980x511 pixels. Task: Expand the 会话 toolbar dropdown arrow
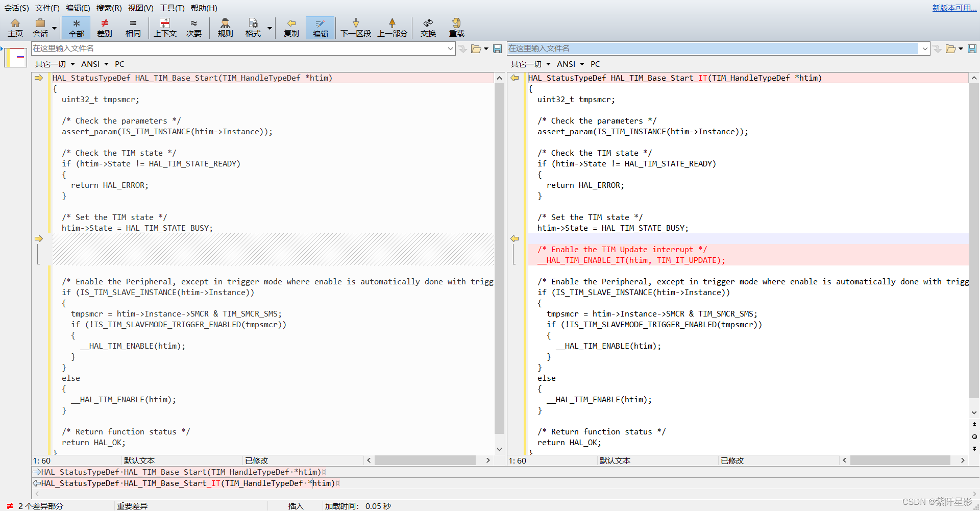coord(54,28)
